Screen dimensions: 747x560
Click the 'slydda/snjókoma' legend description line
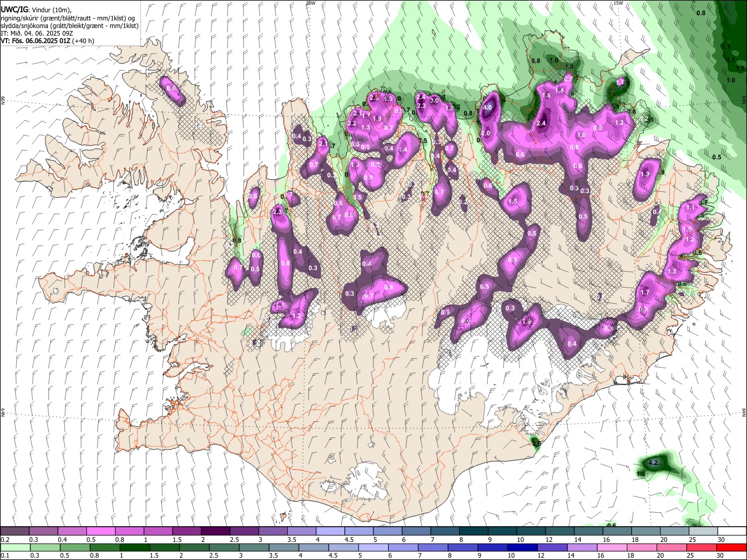pos(69,26)
